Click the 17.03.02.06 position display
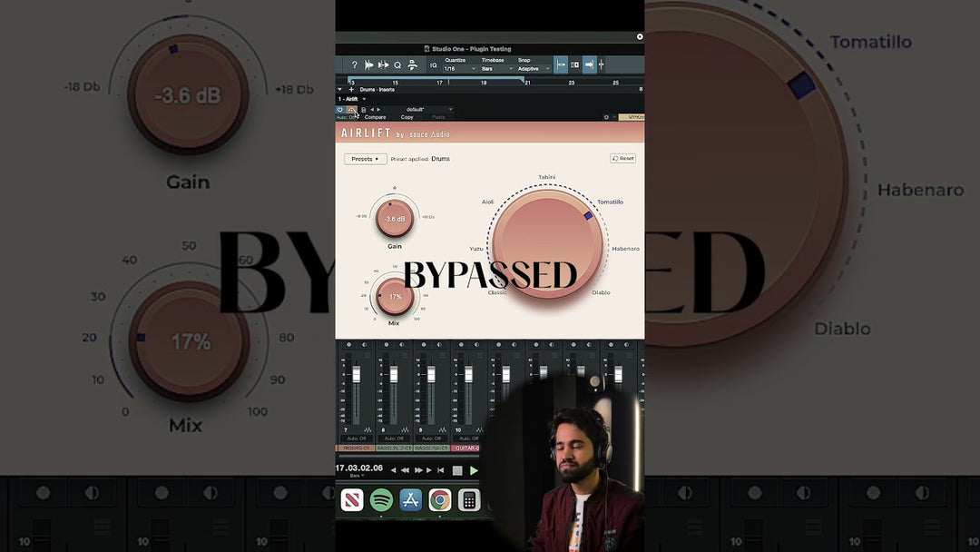Viewport: 980px width, 552px height. [359, 468]
